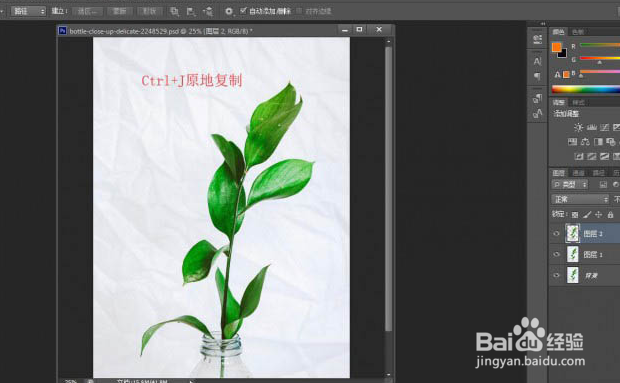The image size is (620, 383).
Task: Toggle the align edges checkbox
Action: tap(299, 11)
